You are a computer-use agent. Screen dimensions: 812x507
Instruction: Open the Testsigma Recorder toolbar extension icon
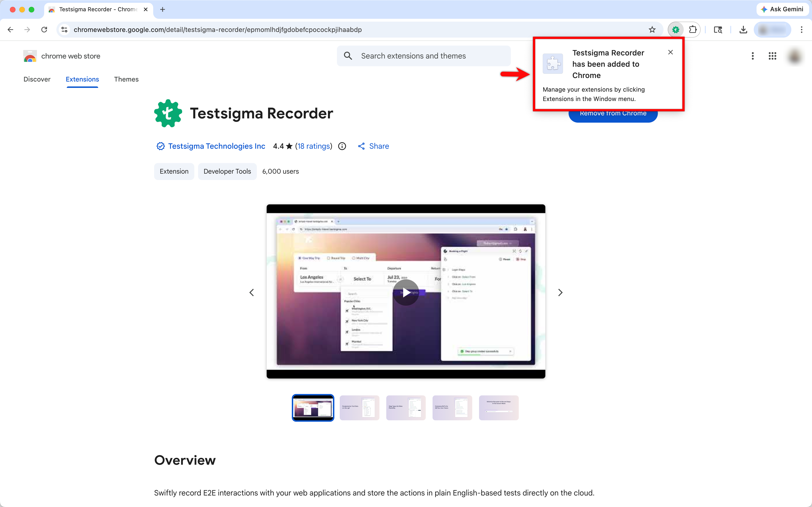675,30
